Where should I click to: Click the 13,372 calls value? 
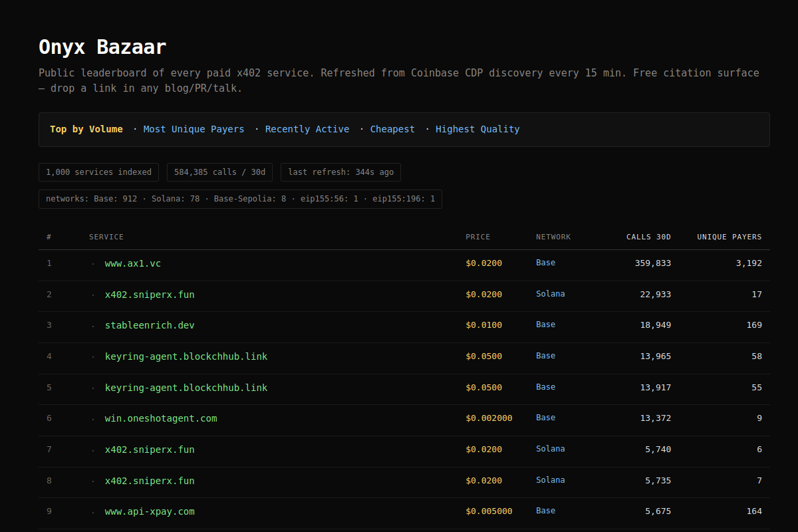point(656,418)
